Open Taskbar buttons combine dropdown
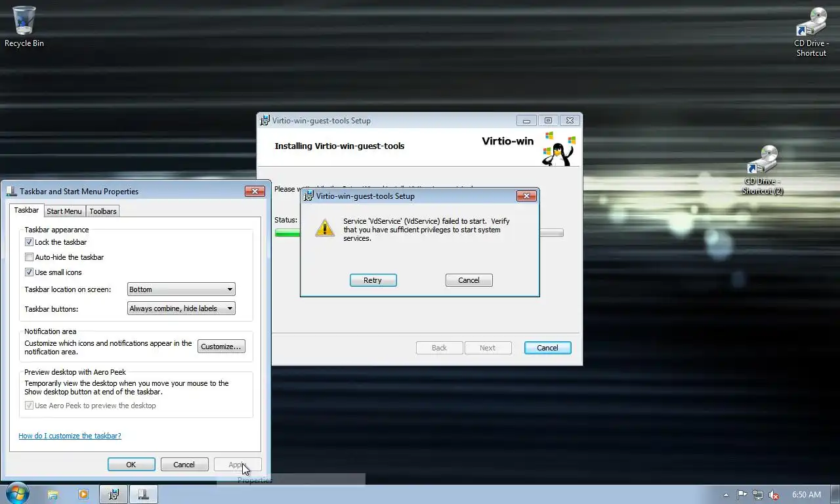The height and width of the screenshot is (504, 840). point(180,308)
